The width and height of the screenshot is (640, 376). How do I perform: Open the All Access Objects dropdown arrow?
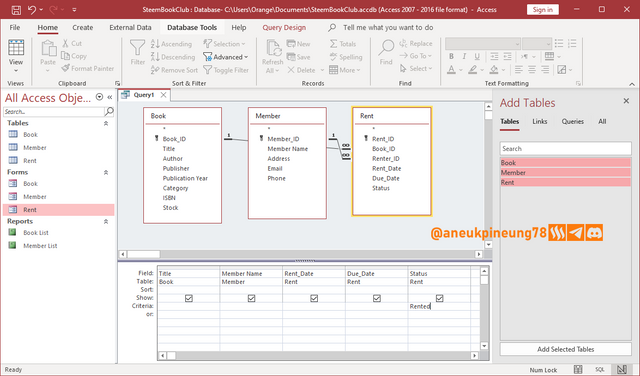(x=99, y=97)
